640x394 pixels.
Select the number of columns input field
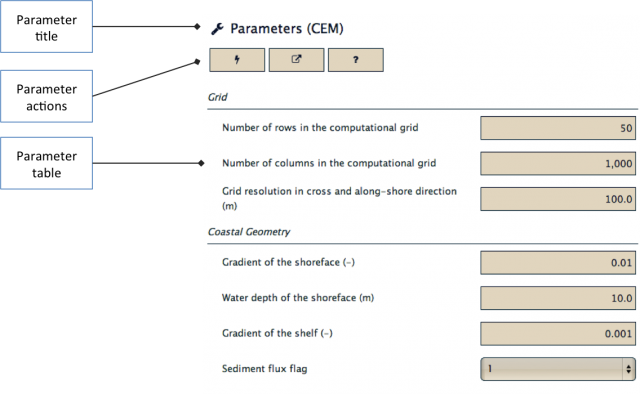558,164
